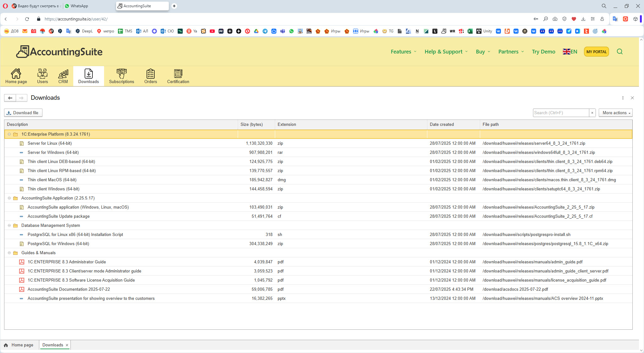Image resolution: width=644 pixels, height=353 pixels.
Task: Sort by the Description column header
Action: (x=121, y=125)
